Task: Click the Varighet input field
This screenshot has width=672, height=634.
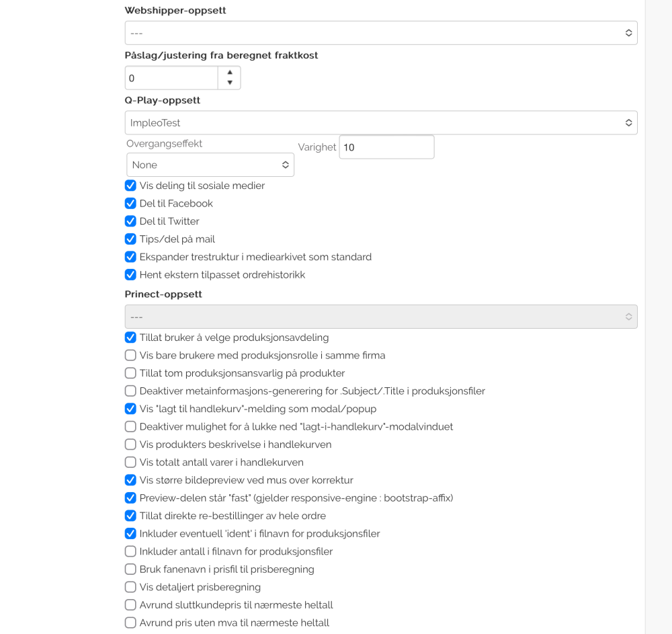Action: coord(386,147)
